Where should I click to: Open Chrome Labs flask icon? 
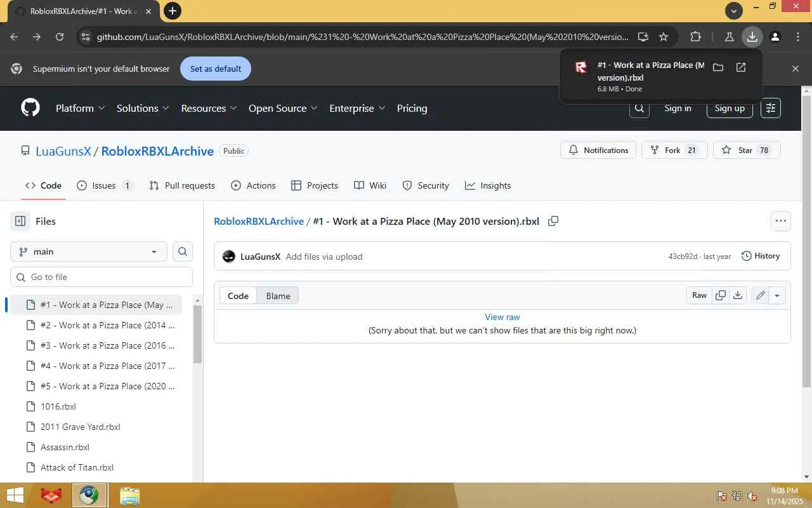click(730, 37)
